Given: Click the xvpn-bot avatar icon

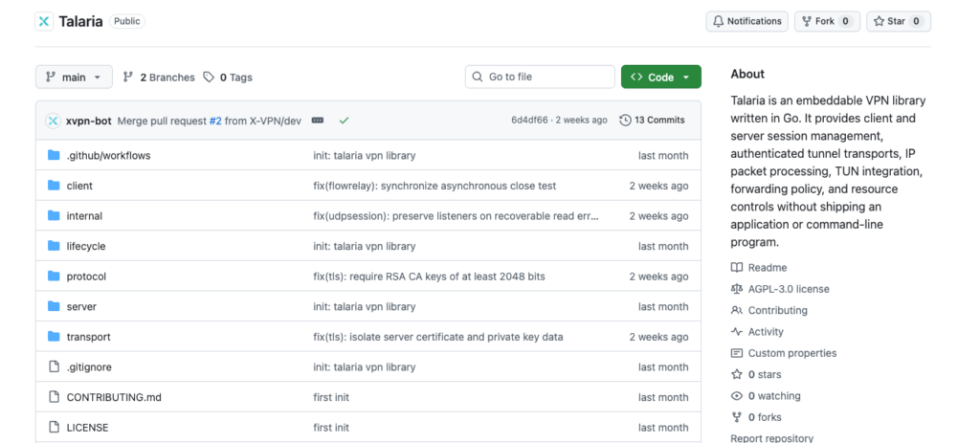Looking at the screenshot, I should [54, 121].
